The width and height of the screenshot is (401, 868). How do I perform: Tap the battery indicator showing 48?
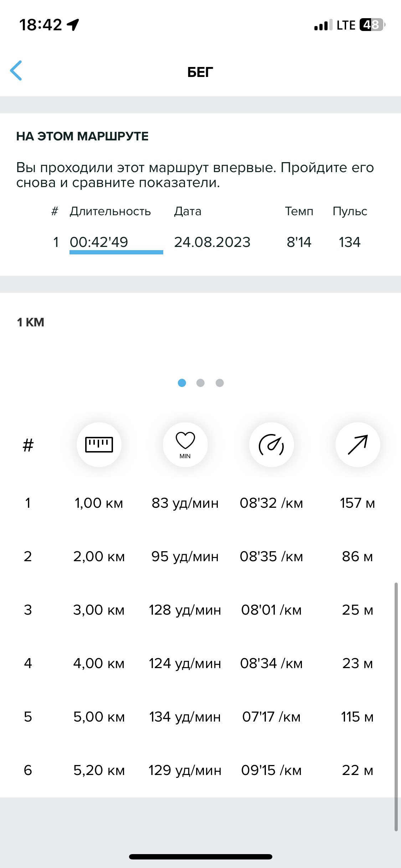click(372, 25)
